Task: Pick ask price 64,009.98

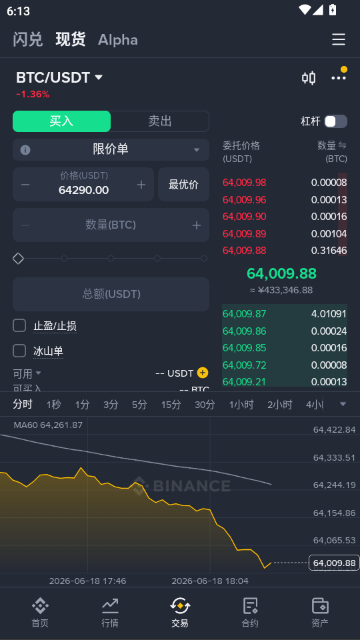Action: pyautogui.click(x=244, y=182)
